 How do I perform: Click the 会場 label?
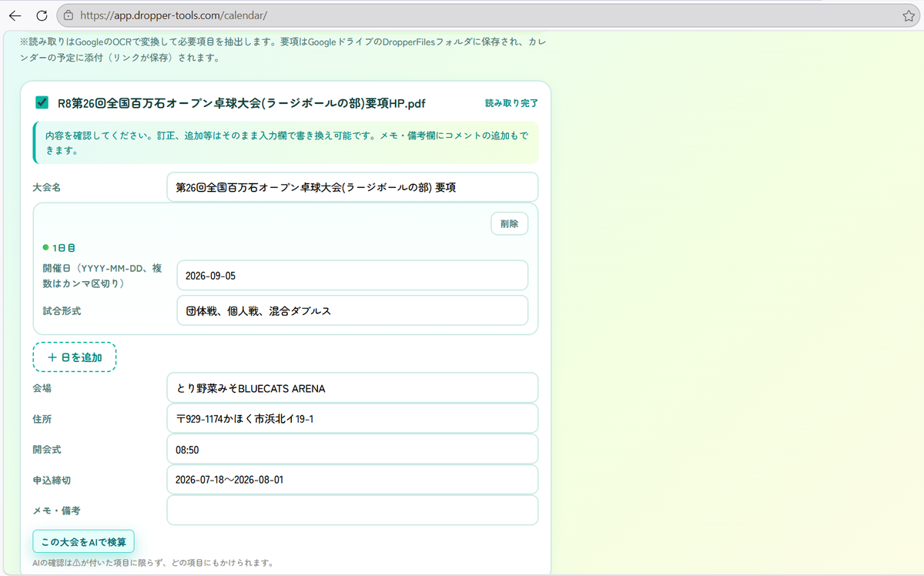pyautogui.click(x=42, y=388)
